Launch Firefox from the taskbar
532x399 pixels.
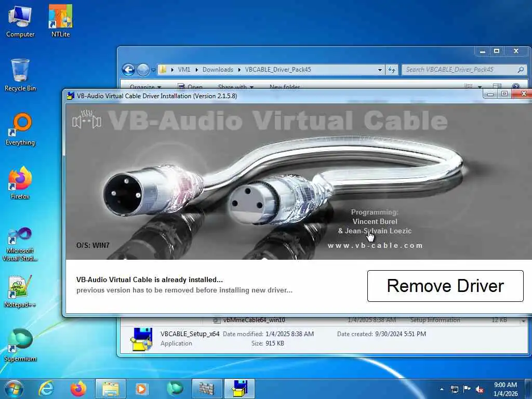pos(78,389)
